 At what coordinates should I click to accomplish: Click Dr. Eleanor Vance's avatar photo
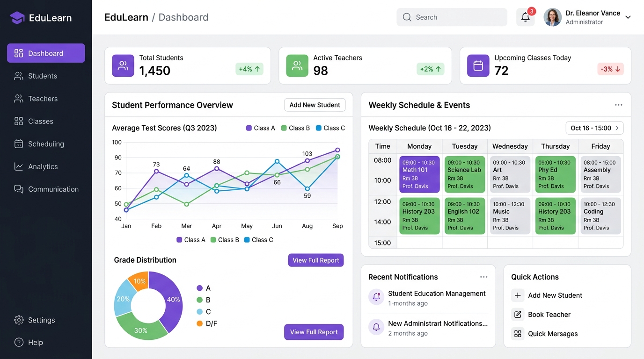(552, 17)
